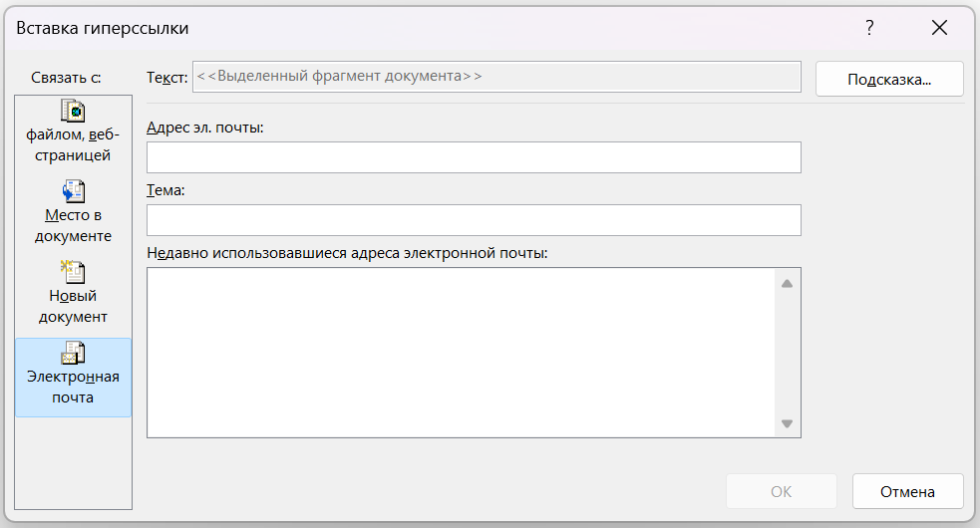Click the web page file icon

click(73, 111)
